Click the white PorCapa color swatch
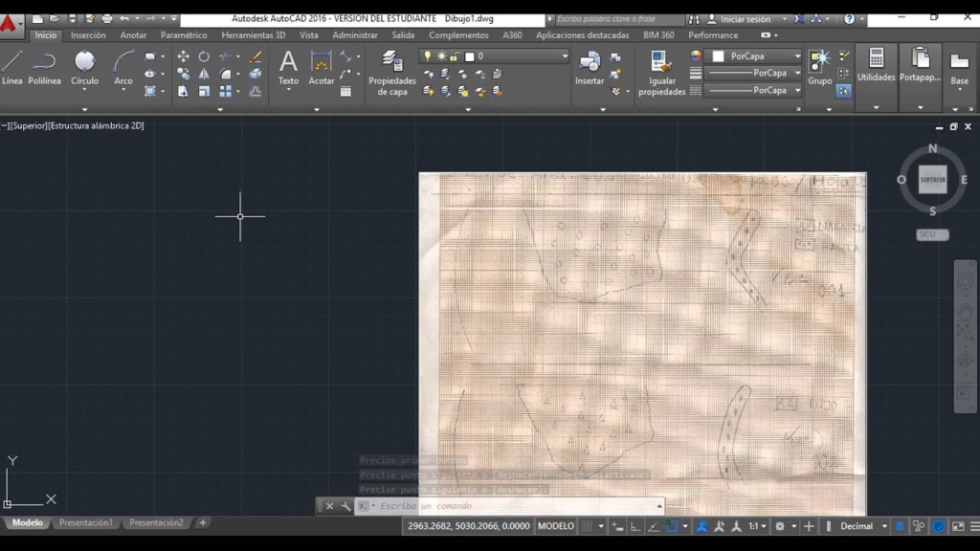The height and width of the screenshot is (551, 980). pyautogui.click(x=718, y=56)
